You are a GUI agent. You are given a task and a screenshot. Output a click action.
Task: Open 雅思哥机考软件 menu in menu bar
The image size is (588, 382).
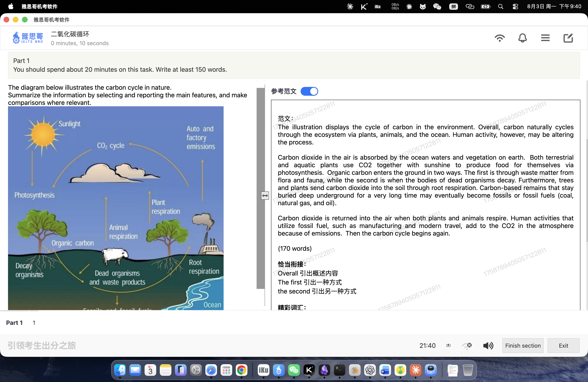pos(40,6)
